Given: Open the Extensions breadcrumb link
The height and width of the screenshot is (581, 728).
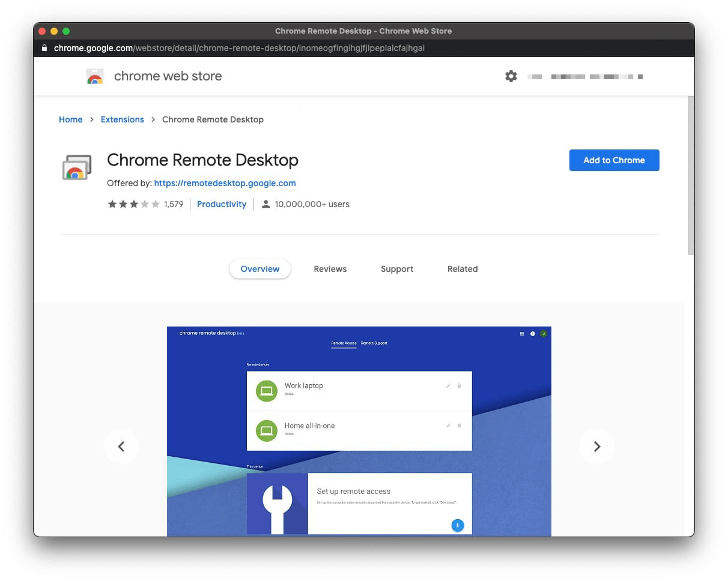Looking at the screenshot, I should [123, 119].
